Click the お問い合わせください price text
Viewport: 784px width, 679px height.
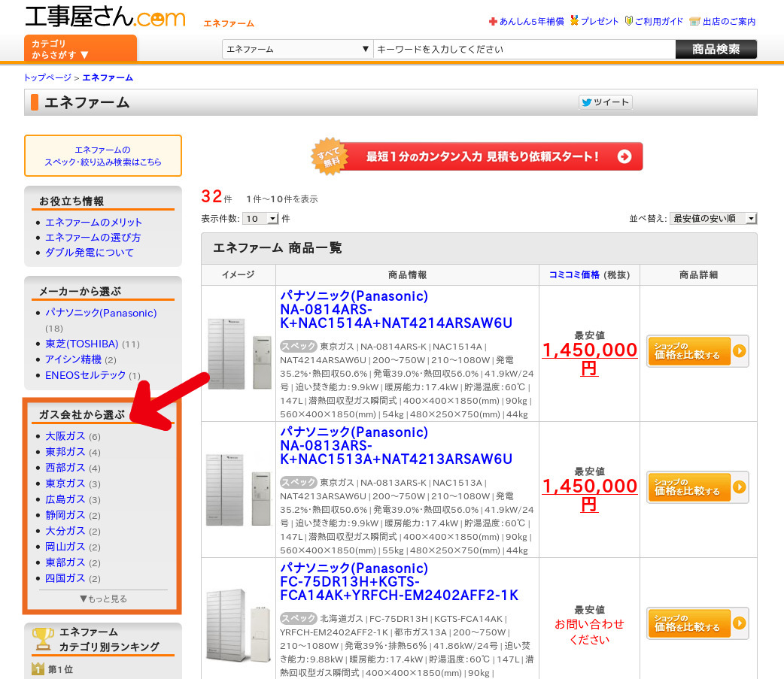(589, 632)
